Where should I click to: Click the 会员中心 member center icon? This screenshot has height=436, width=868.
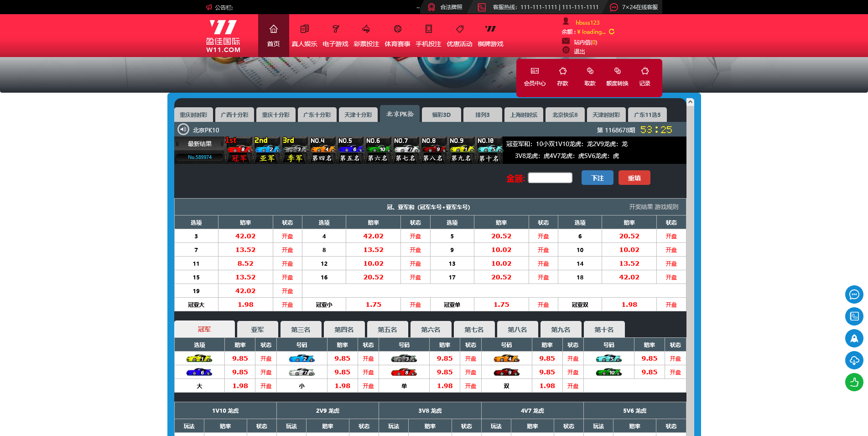(x=535, y=71)
